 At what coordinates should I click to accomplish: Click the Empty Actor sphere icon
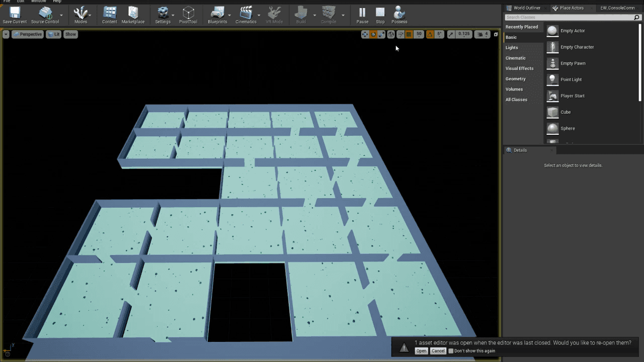[552, 31]
